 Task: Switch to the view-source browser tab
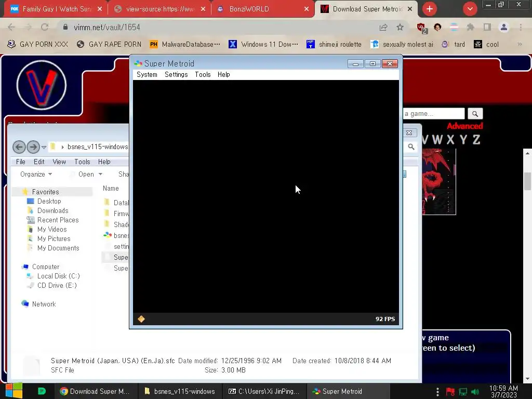(x=159, y=9)
